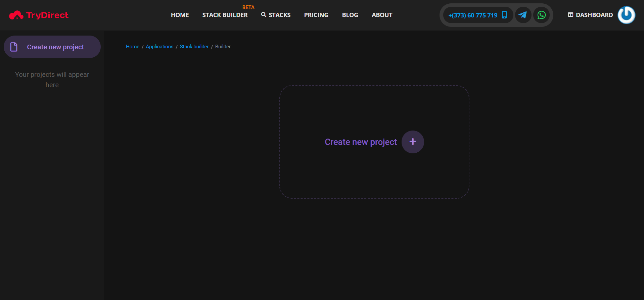Go to the HOME menu item
Screen dimensions: 644x300
(x=180, y=15)
